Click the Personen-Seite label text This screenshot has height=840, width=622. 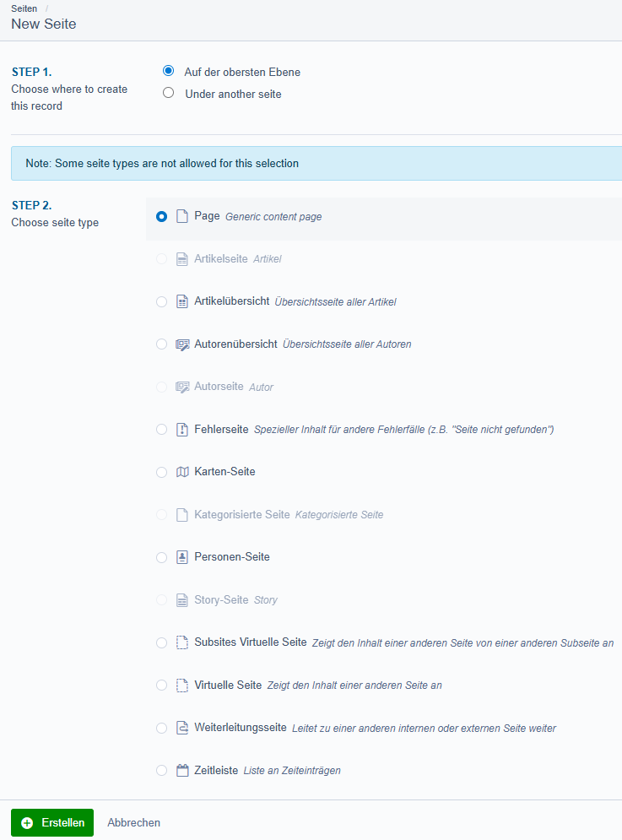(x=231, y=557)
